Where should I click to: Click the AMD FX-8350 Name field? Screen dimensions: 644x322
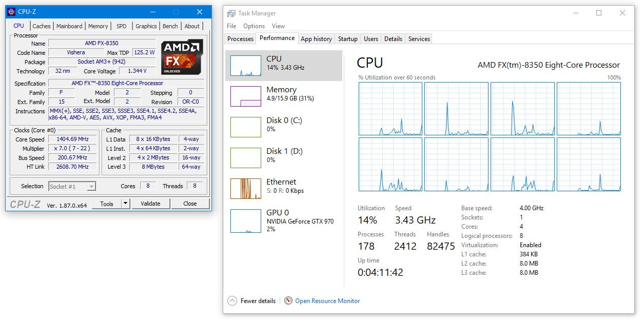[102, 44]
